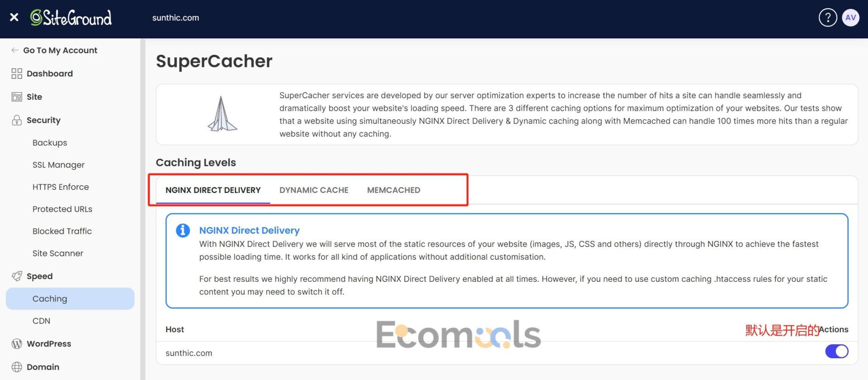The image size is (868, 380).
Task: Close the site tools panel with the X icon
Action: (x=14, y=17)
